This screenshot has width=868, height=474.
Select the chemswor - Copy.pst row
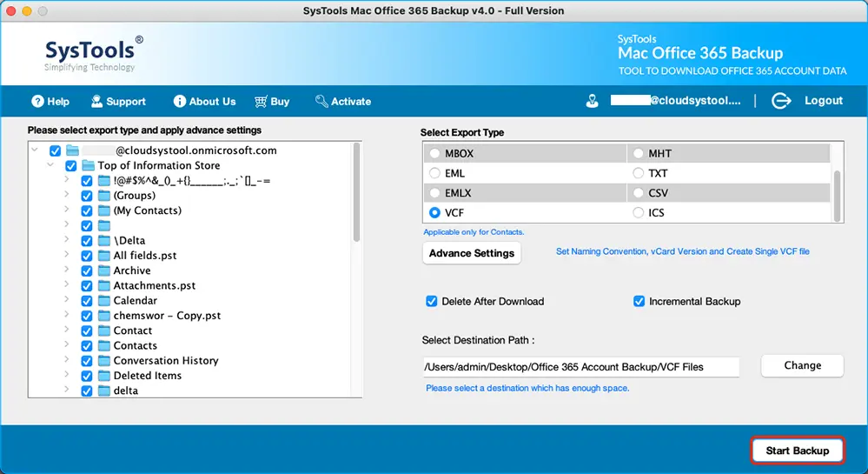(167, 316)
